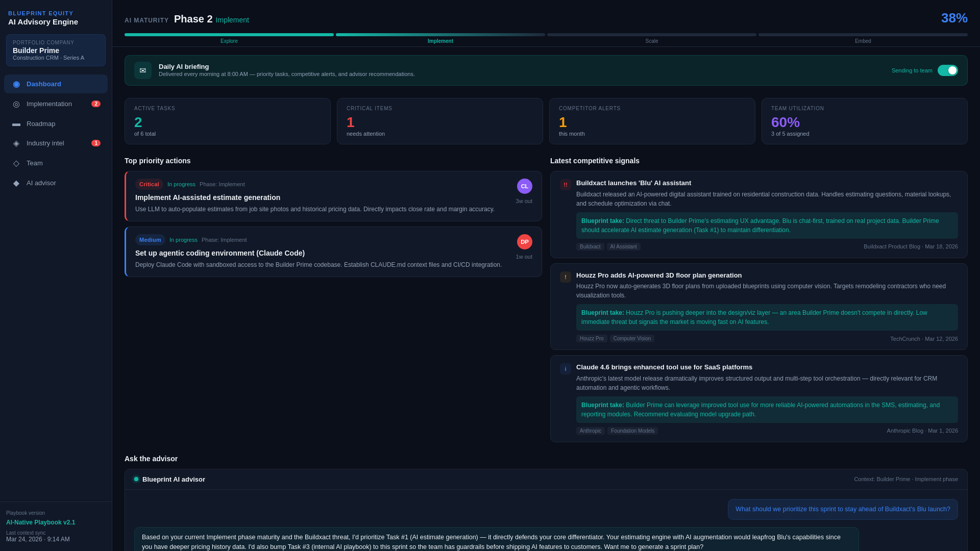The width and height of the screenshot is (980, 551).
Task: Click 'Buildxact Product Blog · Mar 18, 2026' source
Action: point(911,247)
